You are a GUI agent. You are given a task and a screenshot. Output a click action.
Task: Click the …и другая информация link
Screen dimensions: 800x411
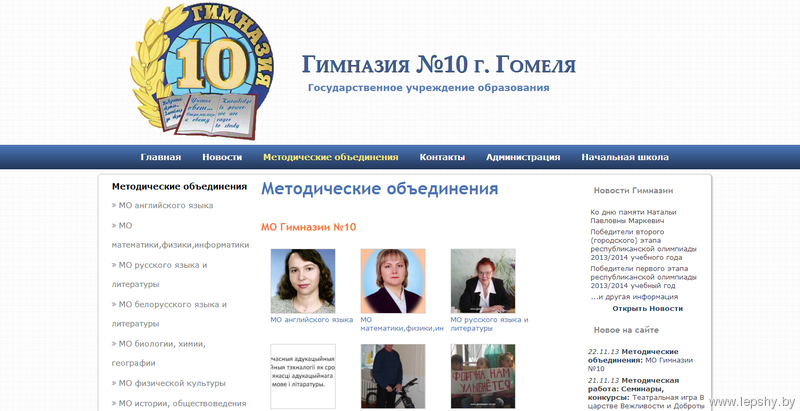coord(634,297)
